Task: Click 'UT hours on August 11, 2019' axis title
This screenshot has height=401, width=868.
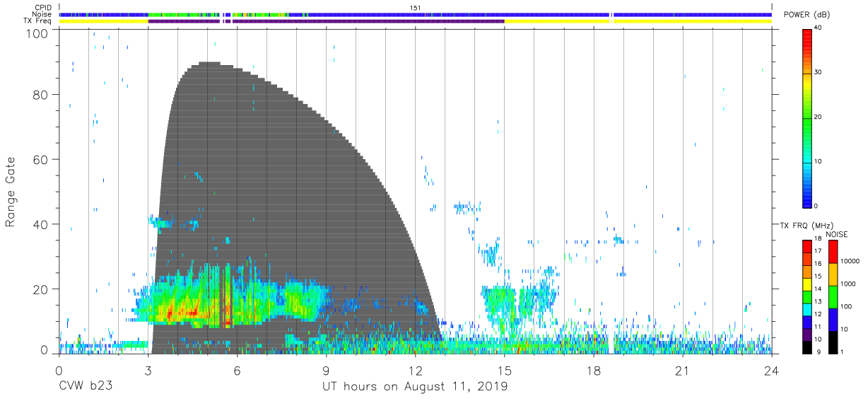Action: [416, 387]
